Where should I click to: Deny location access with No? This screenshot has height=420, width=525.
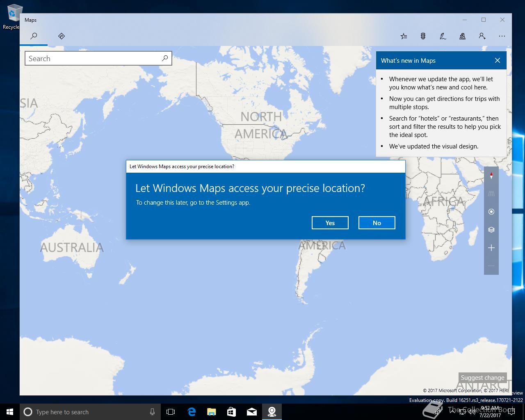pyautogui.click(x=377, y=223)
